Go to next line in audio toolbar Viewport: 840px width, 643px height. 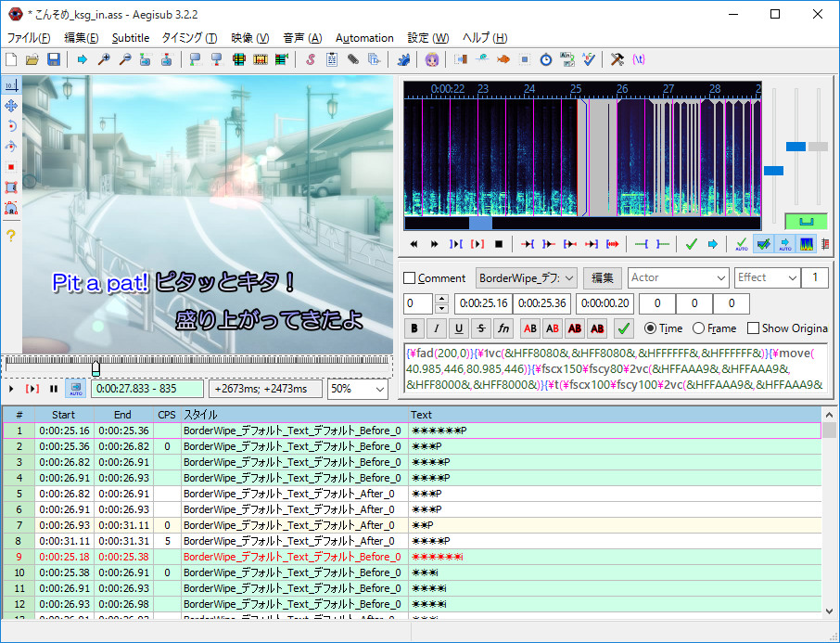(x=712, y=244)
